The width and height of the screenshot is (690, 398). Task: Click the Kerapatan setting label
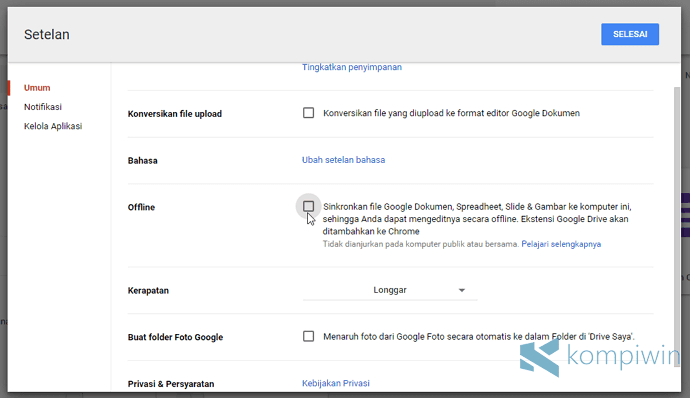[148, 291]
